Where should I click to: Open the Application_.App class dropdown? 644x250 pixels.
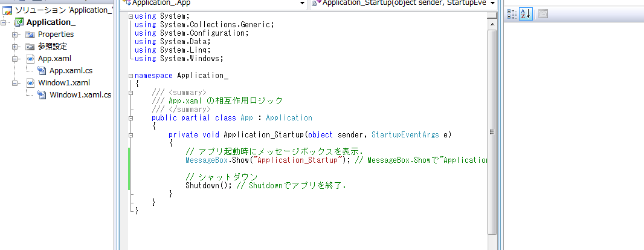click(x=303, y=3)
